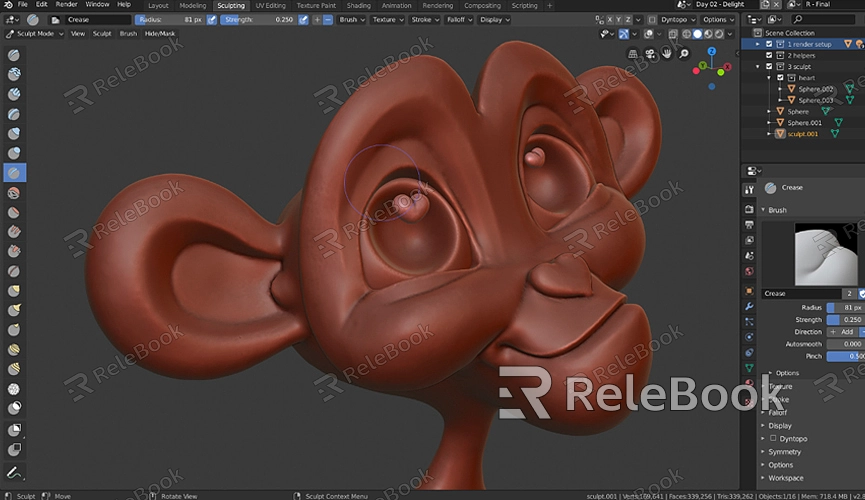Screen dimensions: 865x500
Task: Open Modifiers wrench tab
Action: click(749, 306)
